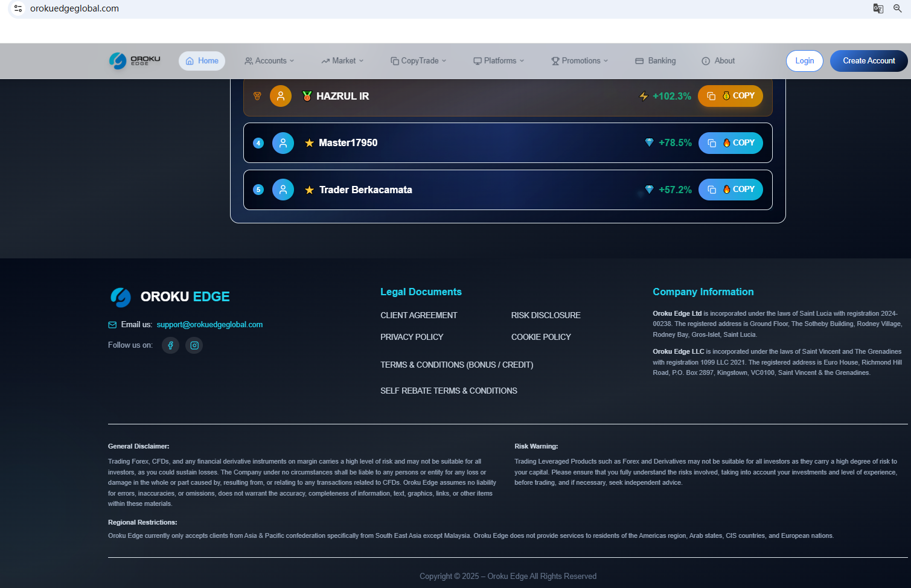This screenshot has width=911, height=588.
Task: Click the star icon before Trader Berkacamata
Action: [310, 189]
